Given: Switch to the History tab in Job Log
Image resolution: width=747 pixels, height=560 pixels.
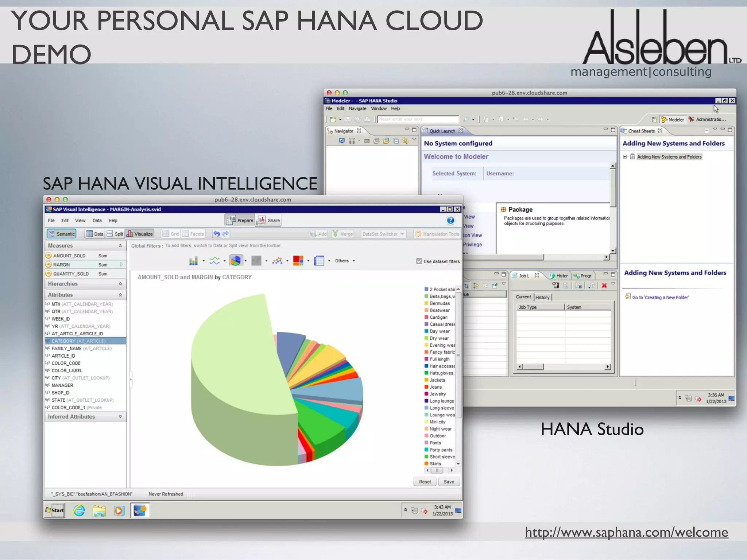Looking at the screenshot, I should 542,297.
